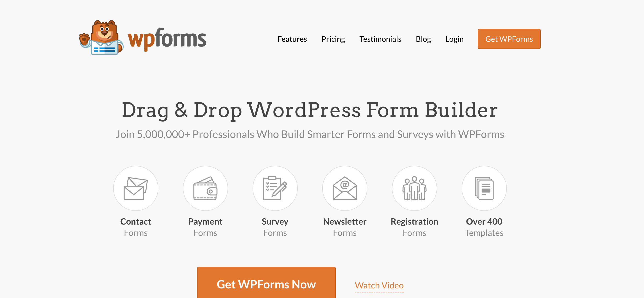Click the Pricing navigation tab
The image size is (644, 298).
click(333, 39)
